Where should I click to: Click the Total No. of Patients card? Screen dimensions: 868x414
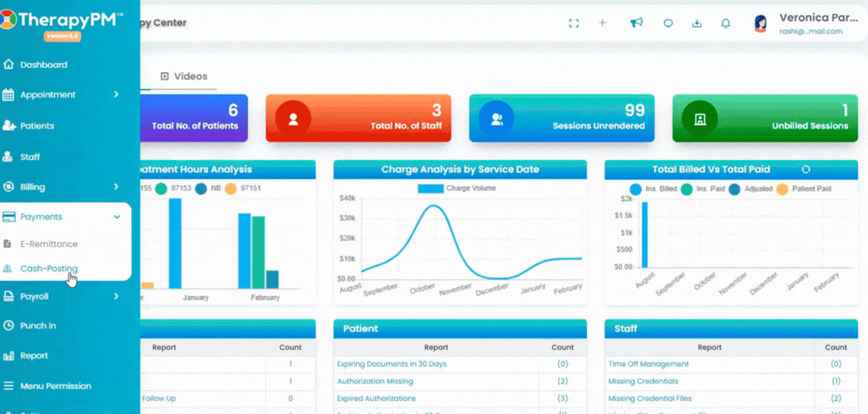(x=193, y=118)
